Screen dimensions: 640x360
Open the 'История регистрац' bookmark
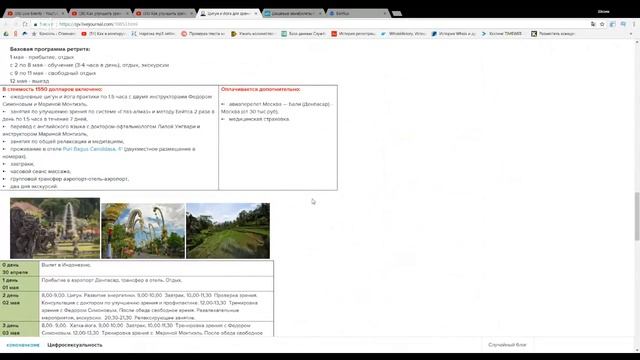[x=353, y=34]
